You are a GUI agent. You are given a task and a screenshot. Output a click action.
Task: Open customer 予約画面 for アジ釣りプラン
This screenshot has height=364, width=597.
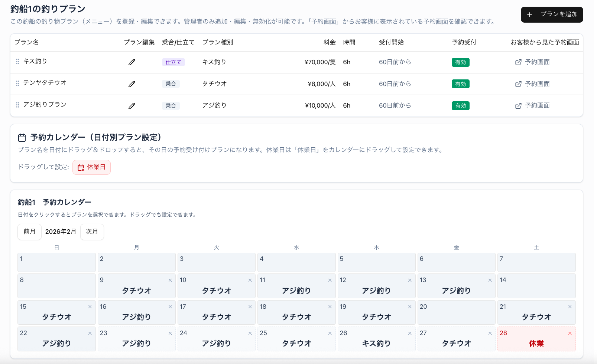click(x=532, y=106)
